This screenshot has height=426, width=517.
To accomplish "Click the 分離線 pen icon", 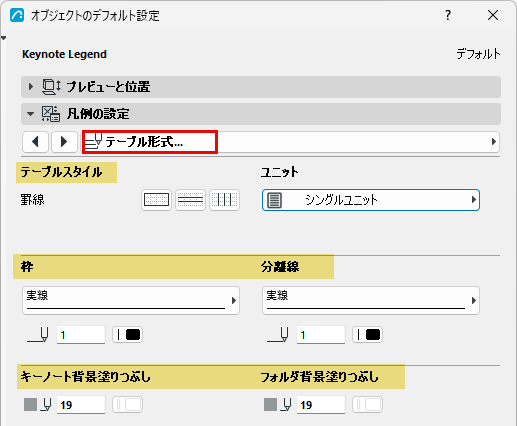I will pyautogui.click(x=278, y=335).
